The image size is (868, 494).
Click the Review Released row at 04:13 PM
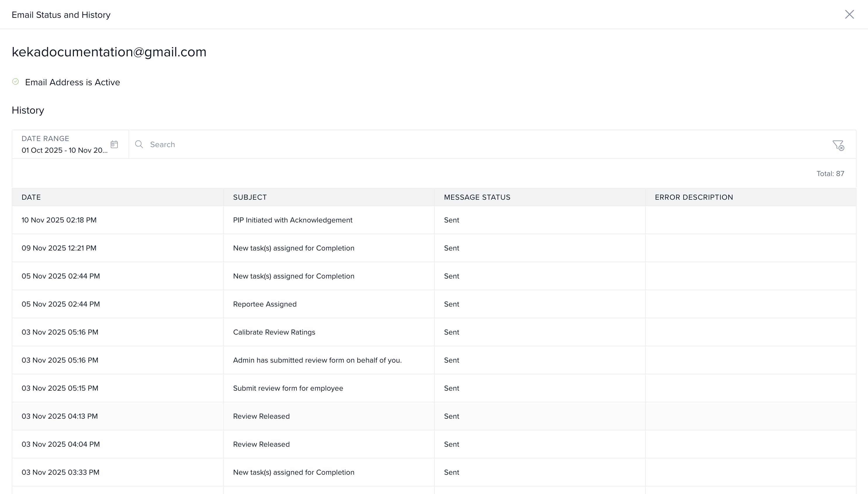(261, 416)
